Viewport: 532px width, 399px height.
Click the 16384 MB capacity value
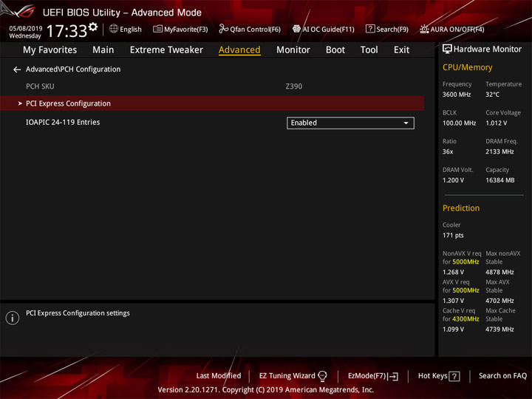tap(499, 180)
